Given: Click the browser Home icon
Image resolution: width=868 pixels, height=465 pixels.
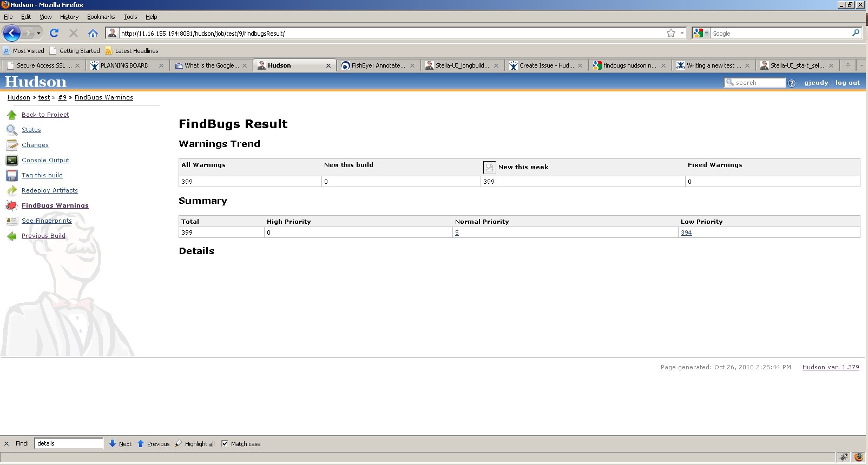Looking at the screenshot, I should coord(93,33).
